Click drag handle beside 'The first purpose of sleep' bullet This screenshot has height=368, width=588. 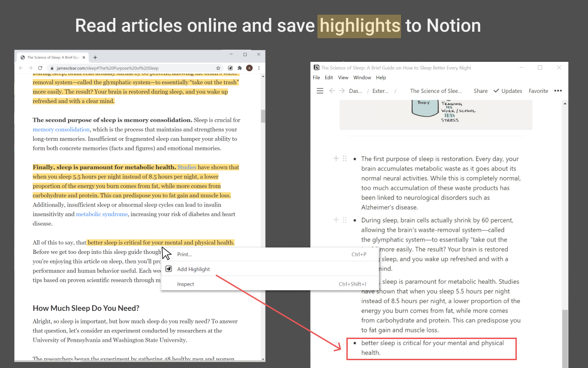pyautogui.click(x=345, y=158)
